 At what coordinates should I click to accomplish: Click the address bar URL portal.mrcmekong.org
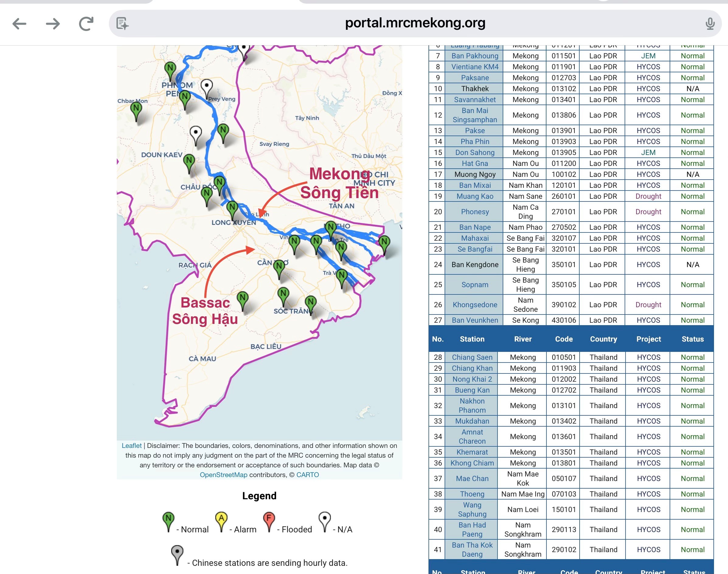point(415,23)
